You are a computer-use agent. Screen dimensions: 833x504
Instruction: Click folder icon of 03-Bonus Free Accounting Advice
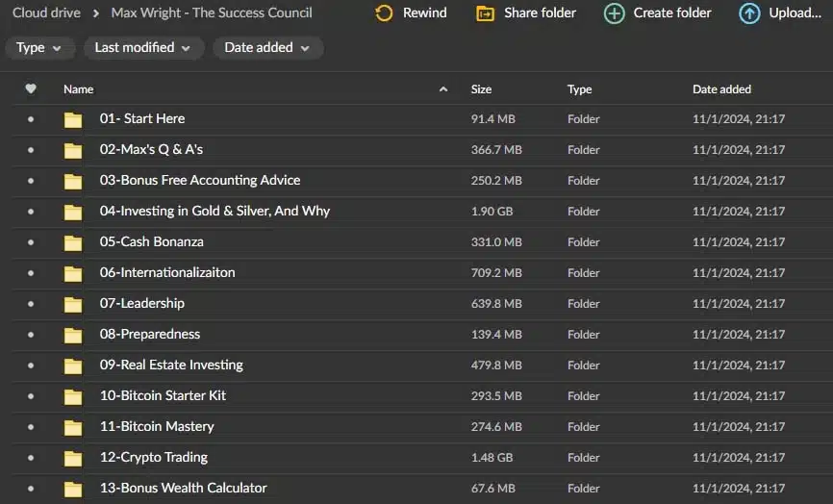pyautogui.click(x=73, y=181)
